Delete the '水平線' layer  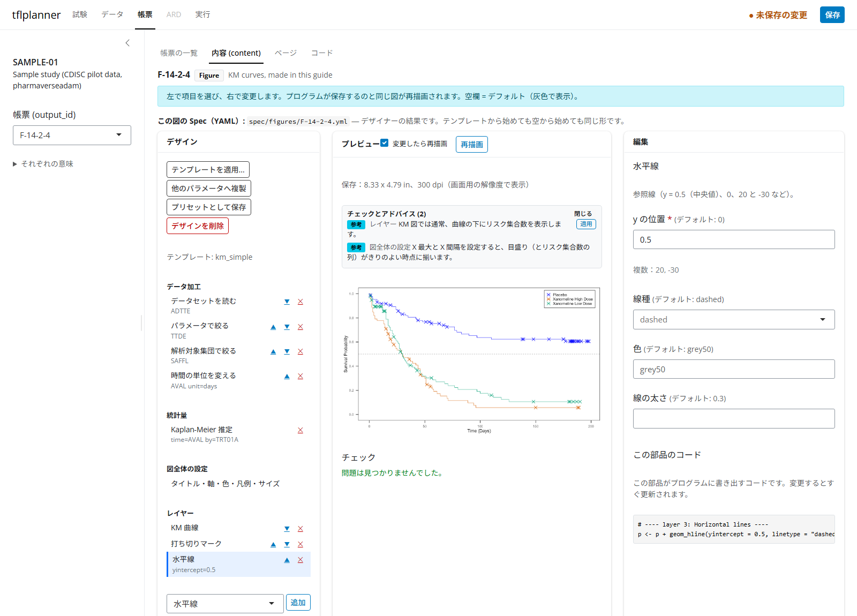300,560
